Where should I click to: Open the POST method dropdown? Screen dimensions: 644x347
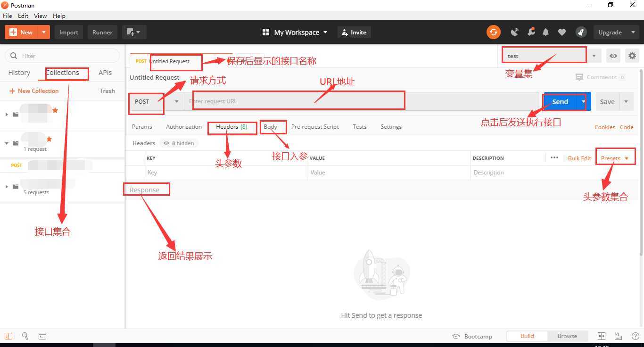point(157,101)
